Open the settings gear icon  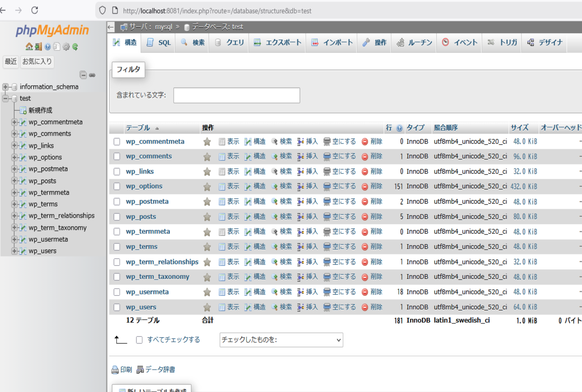(x=66, y=47)
